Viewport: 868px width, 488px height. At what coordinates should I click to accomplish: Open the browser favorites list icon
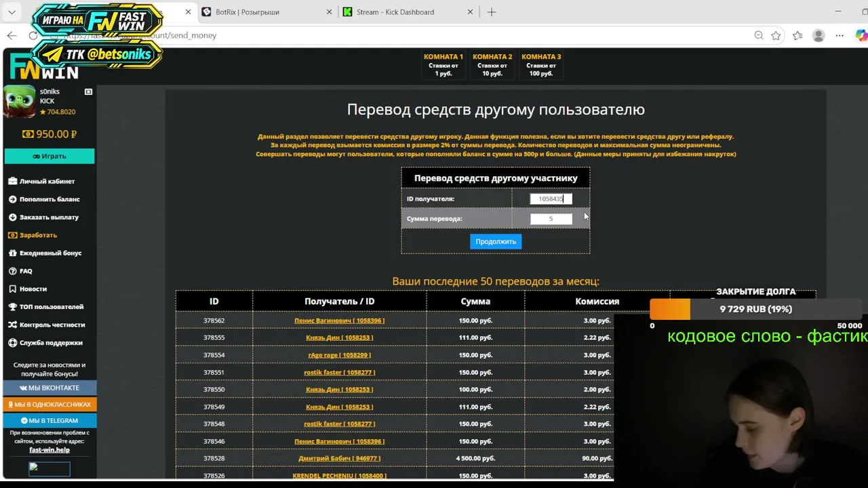tap(797, 35)
